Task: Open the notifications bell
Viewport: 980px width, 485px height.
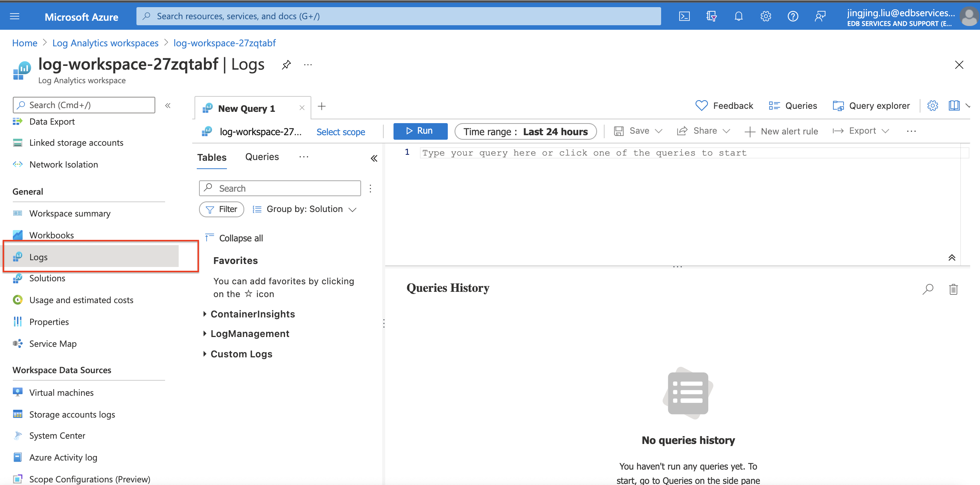Action: 738,16
